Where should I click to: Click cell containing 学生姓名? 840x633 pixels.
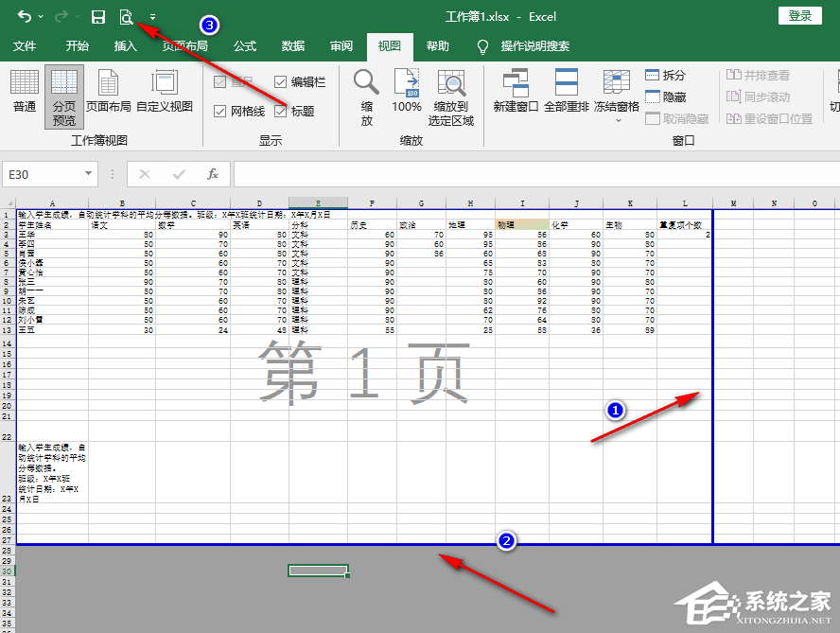52,225
